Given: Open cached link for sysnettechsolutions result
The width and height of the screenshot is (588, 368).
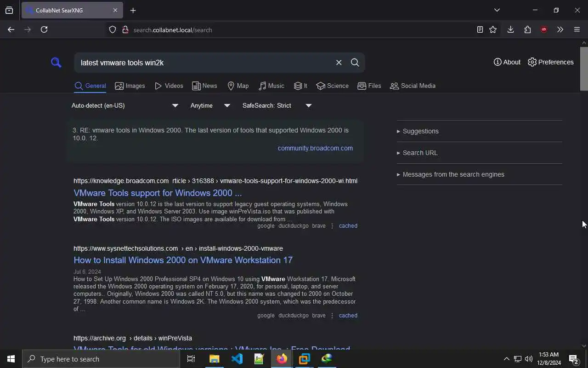Looking at the screenshot, I should coord(348,316).
